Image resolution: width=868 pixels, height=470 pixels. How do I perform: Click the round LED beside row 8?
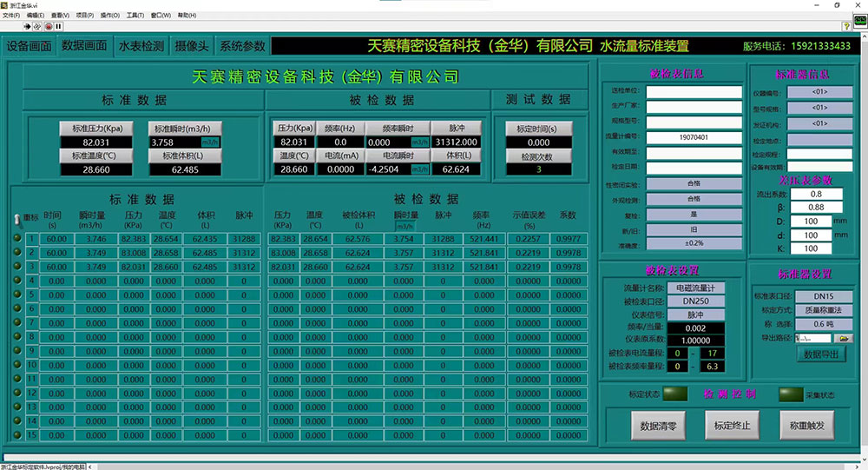click(17, 336)
